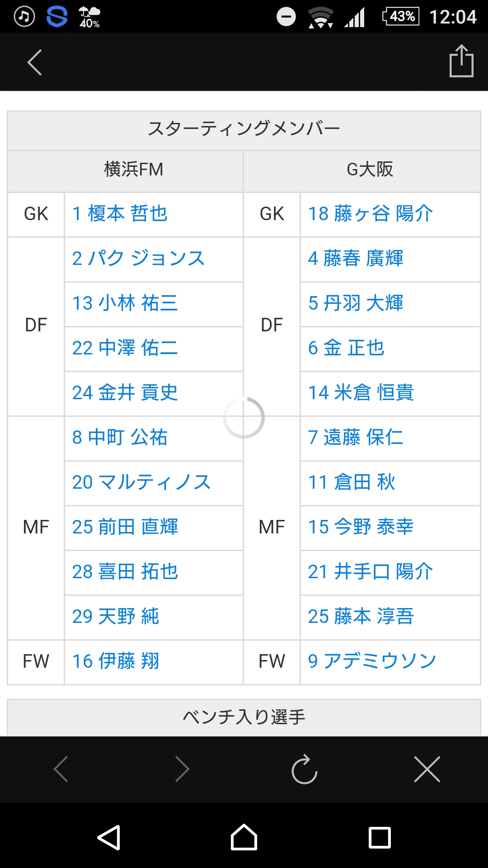Open player 16 伊藤 翔 profile
The image size is (488, 868).
(116, 661)
